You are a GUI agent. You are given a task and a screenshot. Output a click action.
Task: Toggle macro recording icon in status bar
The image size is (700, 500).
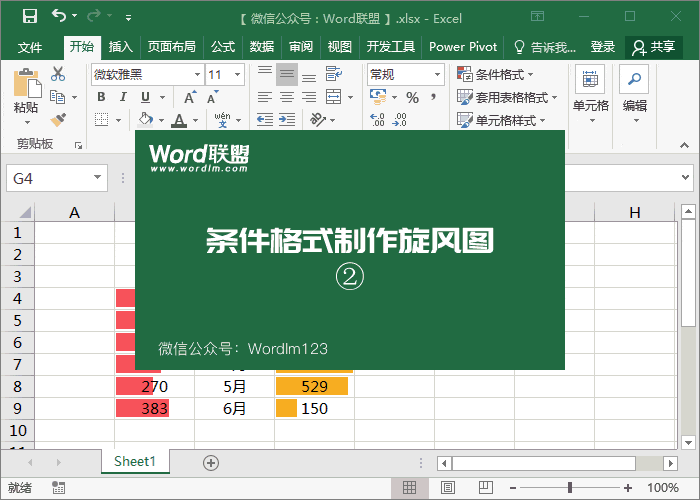click(x=58, y=488)
